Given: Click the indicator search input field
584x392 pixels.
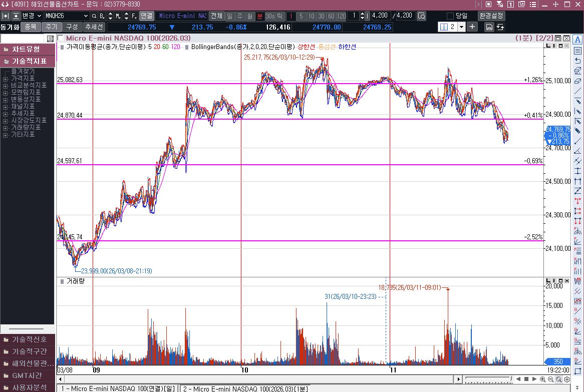Looking at the screenshot, I should [x=23, y=39].
